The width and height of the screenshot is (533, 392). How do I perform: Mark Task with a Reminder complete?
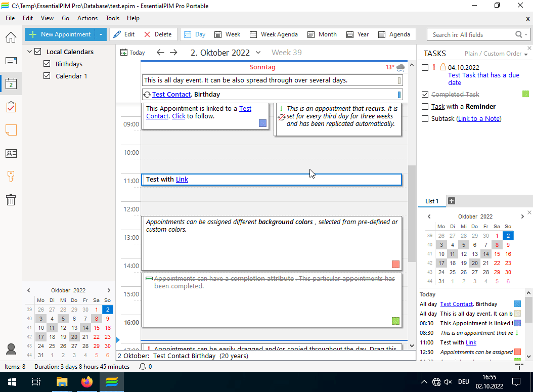[x=425, y=106]
